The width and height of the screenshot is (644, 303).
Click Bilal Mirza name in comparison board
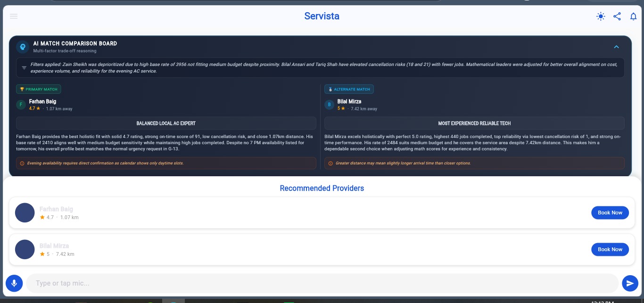pyautogui.click(x=349, y=101)
